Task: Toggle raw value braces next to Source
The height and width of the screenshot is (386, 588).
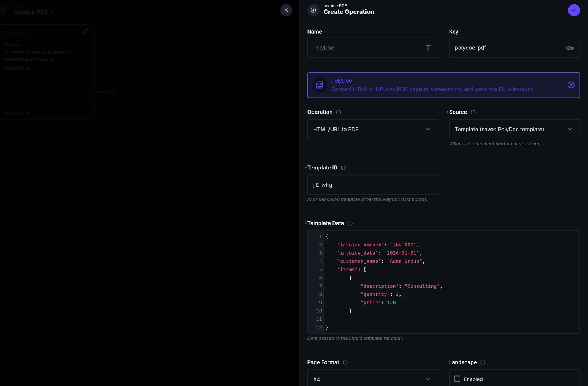Action: [x=473, y=112]
